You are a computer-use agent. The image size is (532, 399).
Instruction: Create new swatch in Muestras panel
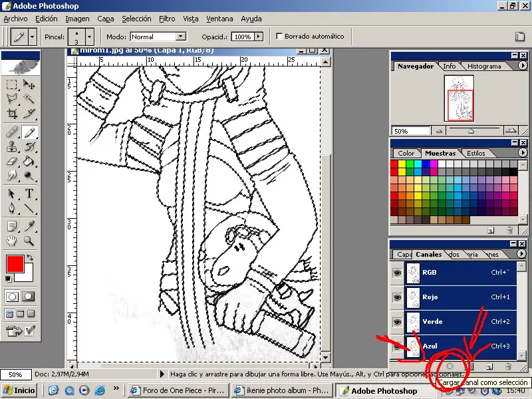pos(491,231)
